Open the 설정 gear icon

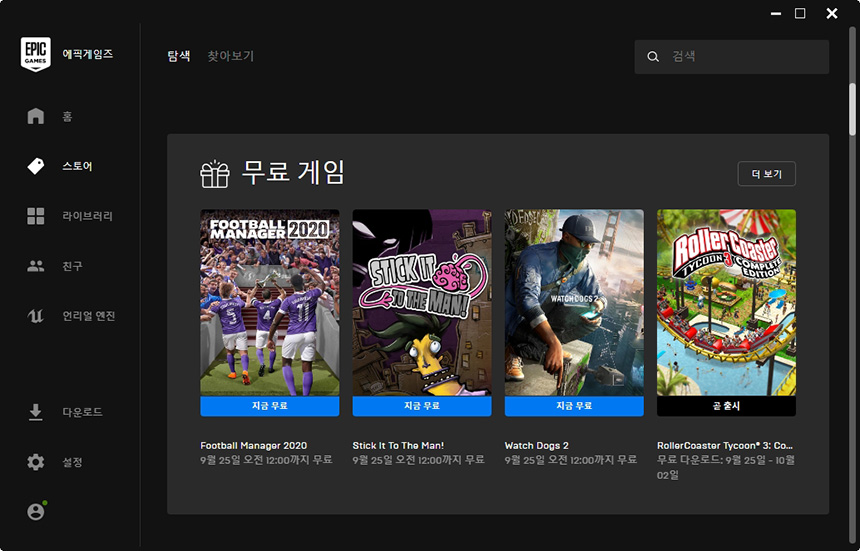coord(36,462)
